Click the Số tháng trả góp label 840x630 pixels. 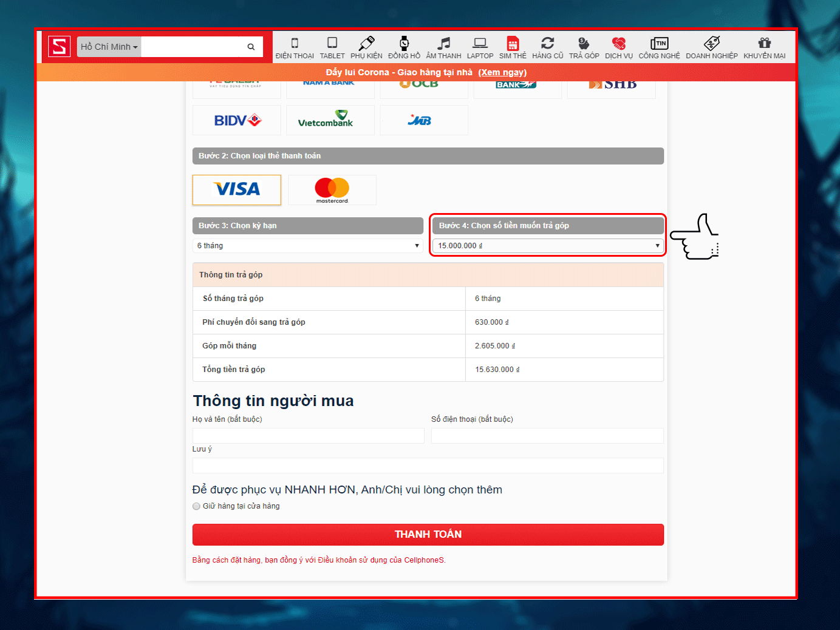click(x=233, y=299)
